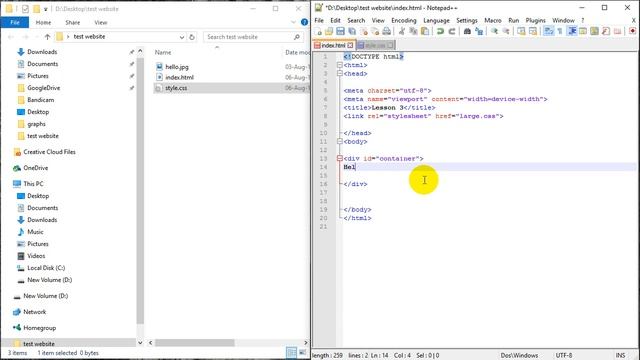The image size is (640, 360).
Task: Collapse the head fold marker on line 3
Action: pos(340,73)
